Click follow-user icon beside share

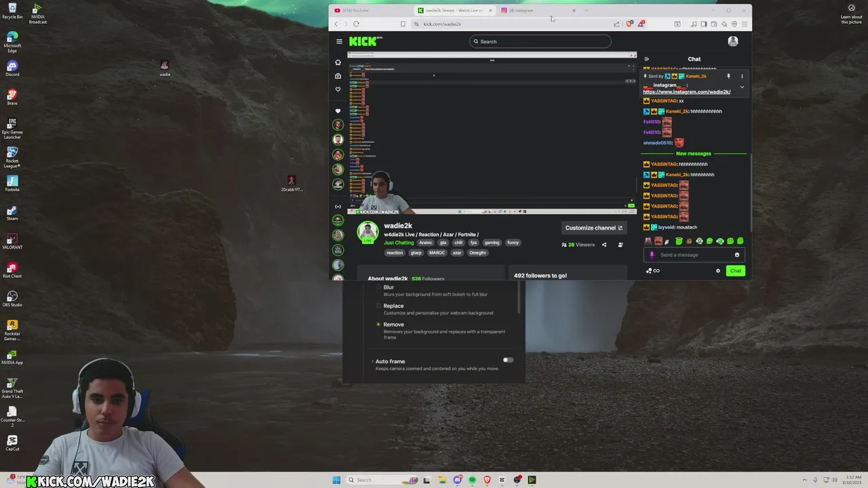(x=620, y=245)
